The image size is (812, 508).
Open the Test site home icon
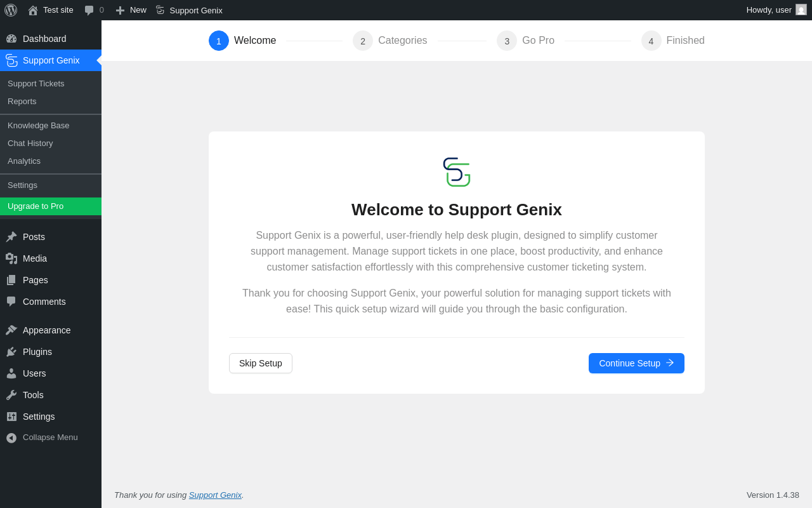tap(33, 10)
